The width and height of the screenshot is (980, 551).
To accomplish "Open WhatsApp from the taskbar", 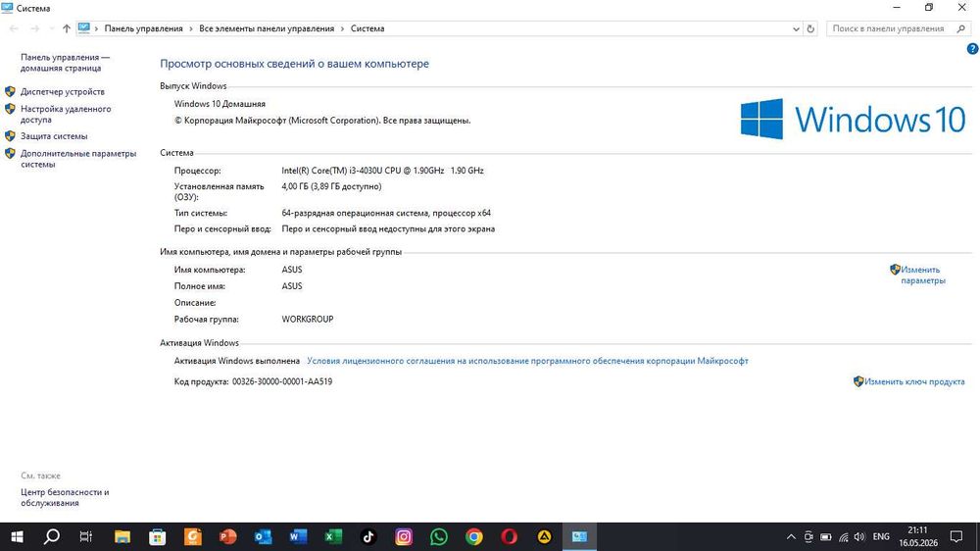I will 439,536.
